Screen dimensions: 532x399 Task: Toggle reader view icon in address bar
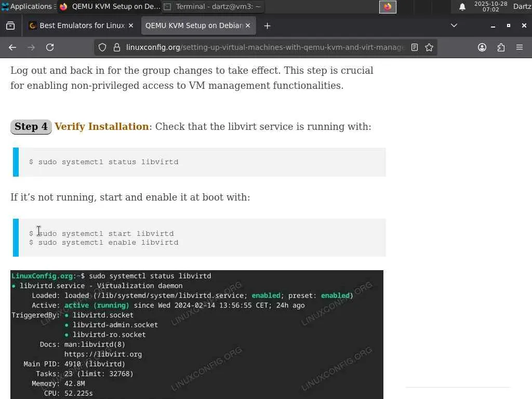415,47
